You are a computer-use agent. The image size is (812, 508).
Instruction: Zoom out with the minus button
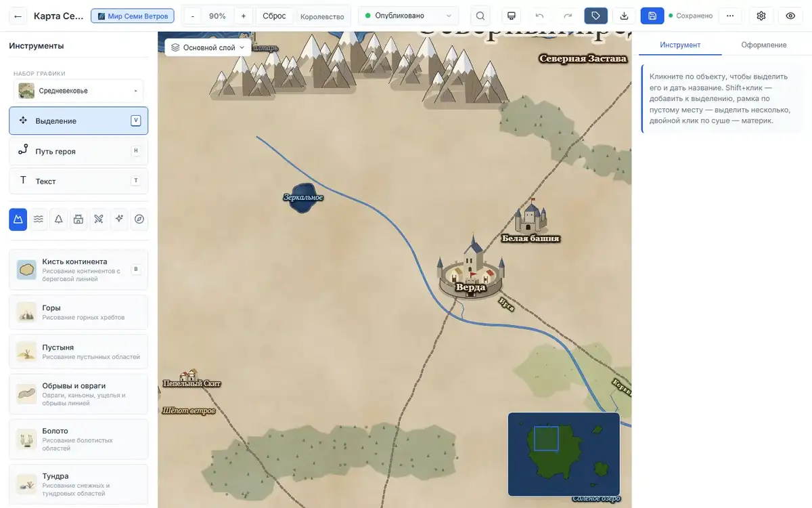193,16
